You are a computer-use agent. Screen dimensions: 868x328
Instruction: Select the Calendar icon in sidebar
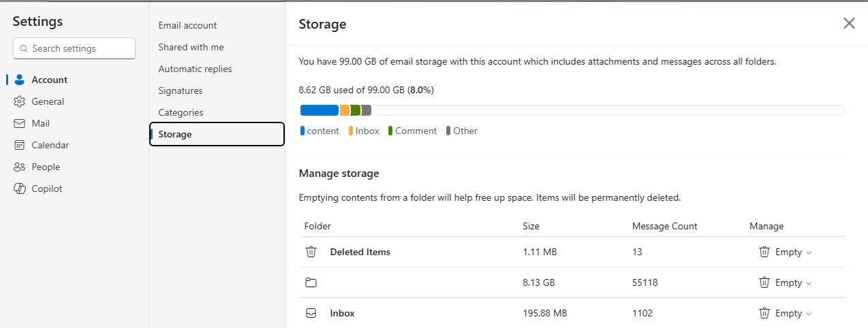20,145
